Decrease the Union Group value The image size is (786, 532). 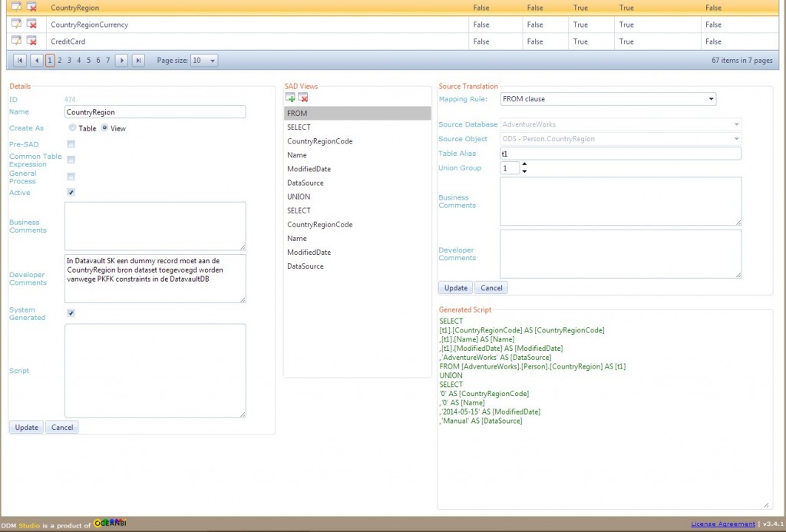[524, 171]
